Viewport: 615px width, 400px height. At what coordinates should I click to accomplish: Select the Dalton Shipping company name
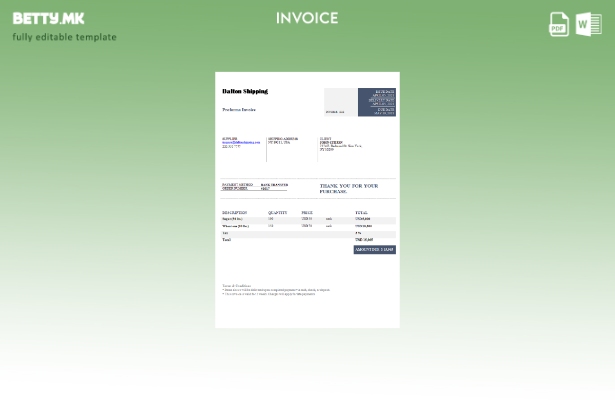245,91
